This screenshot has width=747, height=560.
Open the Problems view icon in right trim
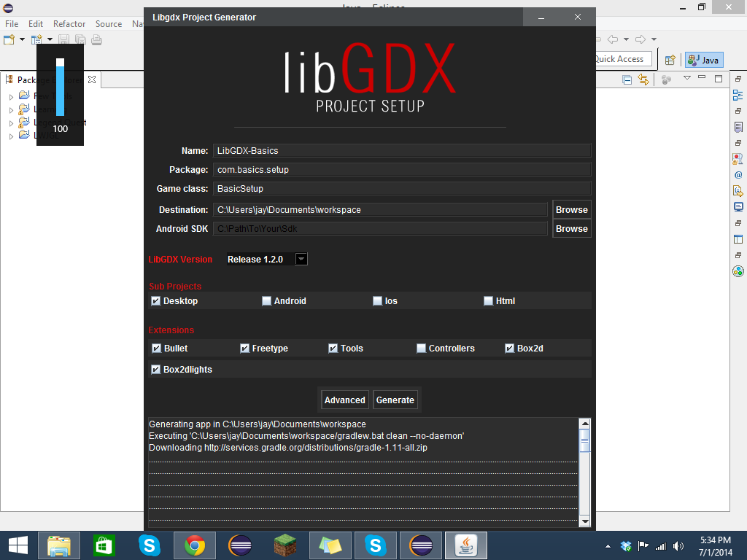(x=738, y=158)
